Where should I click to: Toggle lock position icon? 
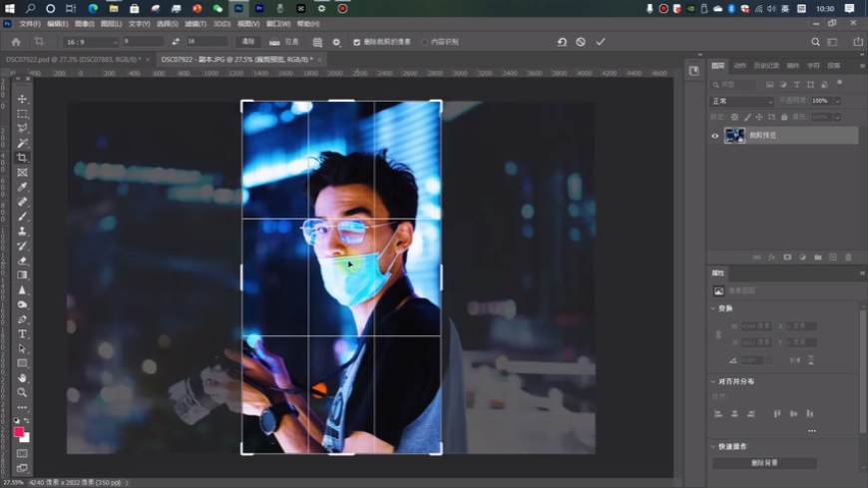759,118
